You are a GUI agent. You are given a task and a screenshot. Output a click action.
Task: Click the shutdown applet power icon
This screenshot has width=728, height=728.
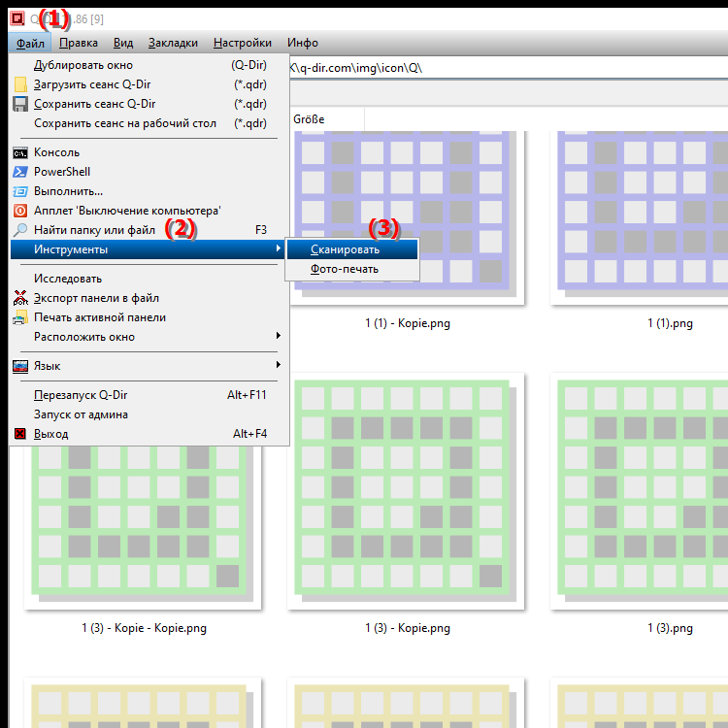click(x=20, y=211)
